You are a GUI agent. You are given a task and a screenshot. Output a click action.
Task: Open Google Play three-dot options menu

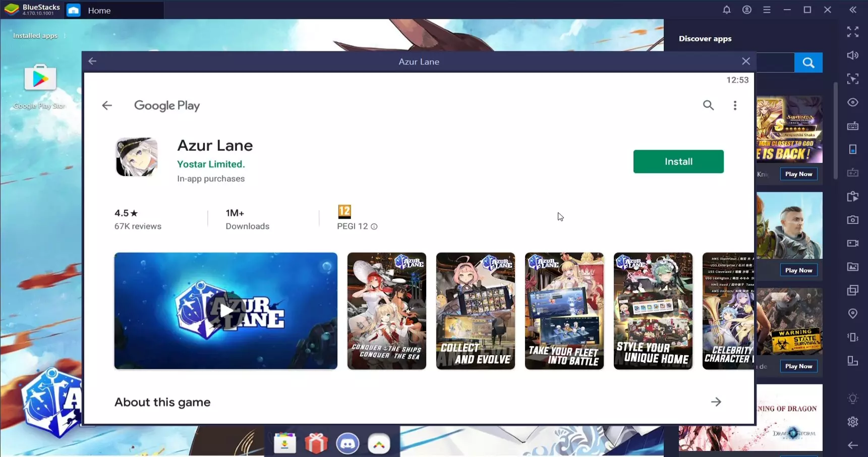[734, 105]
